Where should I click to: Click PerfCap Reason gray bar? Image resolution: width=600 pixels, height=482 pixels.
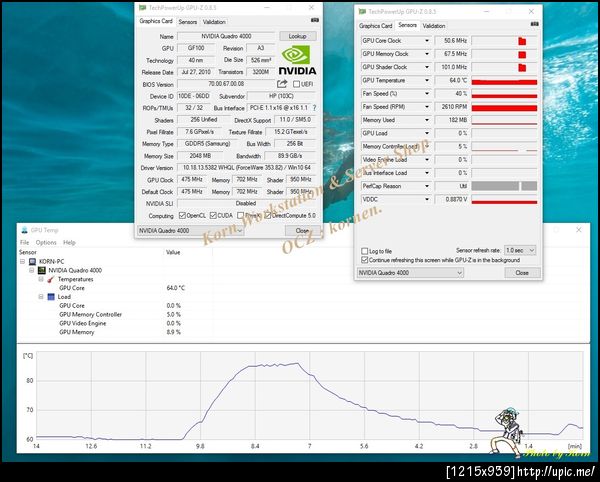click(504, 186)
